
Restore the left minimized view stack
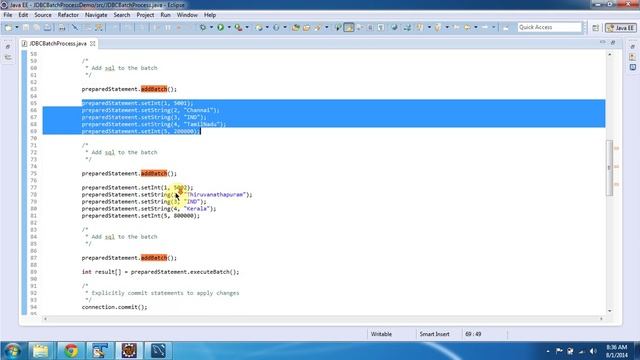8,47
